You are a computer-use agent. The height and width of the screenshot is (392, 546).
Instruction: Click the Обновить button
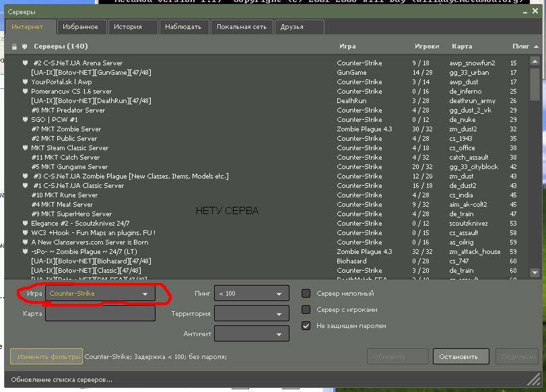398,356
